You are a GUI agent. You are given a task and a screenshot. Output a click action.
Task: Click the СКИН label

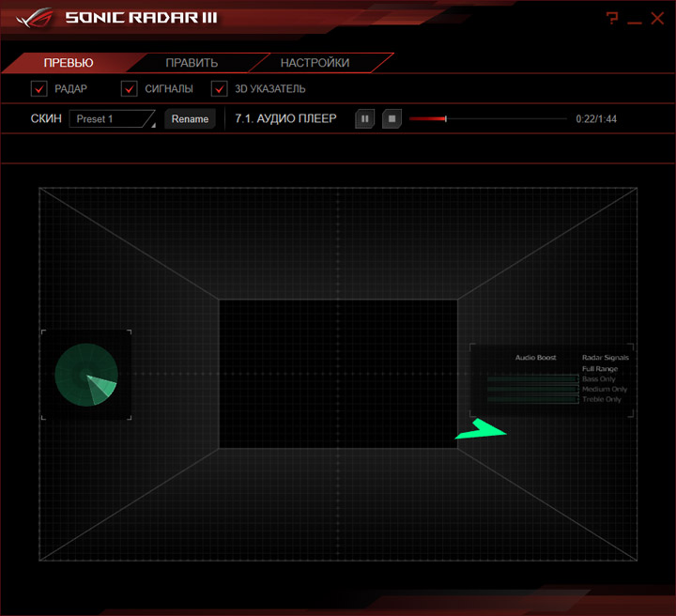point(46,118)
